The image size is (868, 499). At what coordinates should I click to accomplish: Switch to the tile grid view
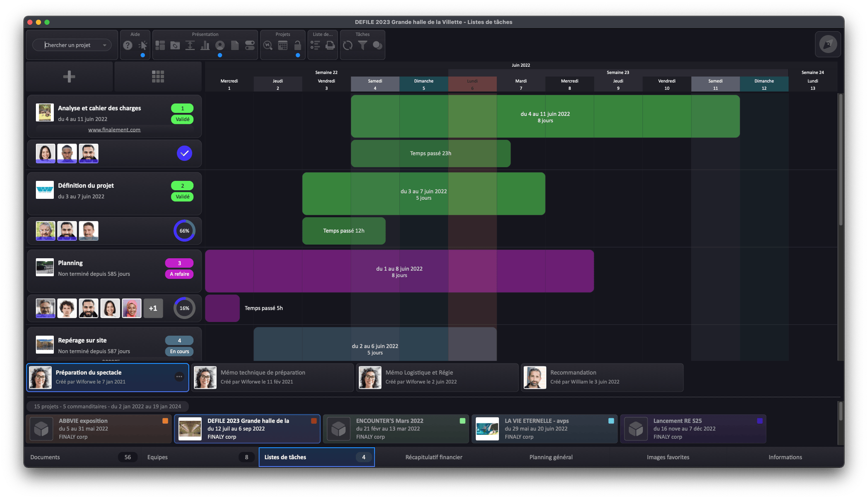point(158,77)
